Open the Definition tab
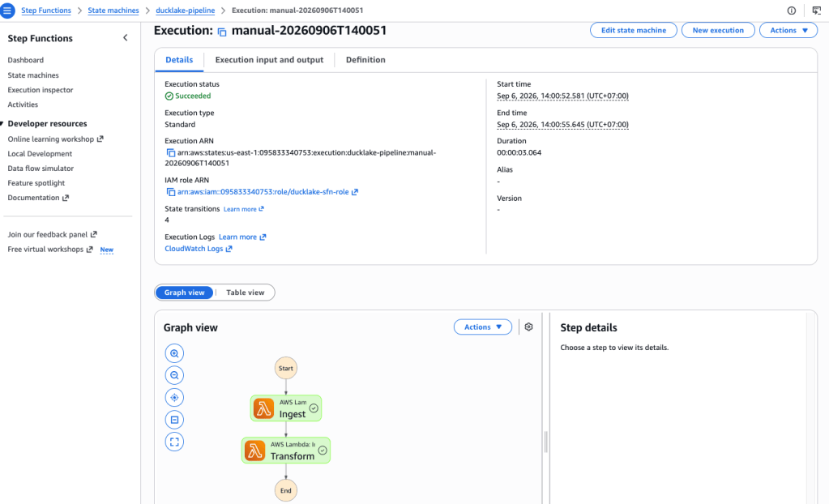 click(365, 60)
